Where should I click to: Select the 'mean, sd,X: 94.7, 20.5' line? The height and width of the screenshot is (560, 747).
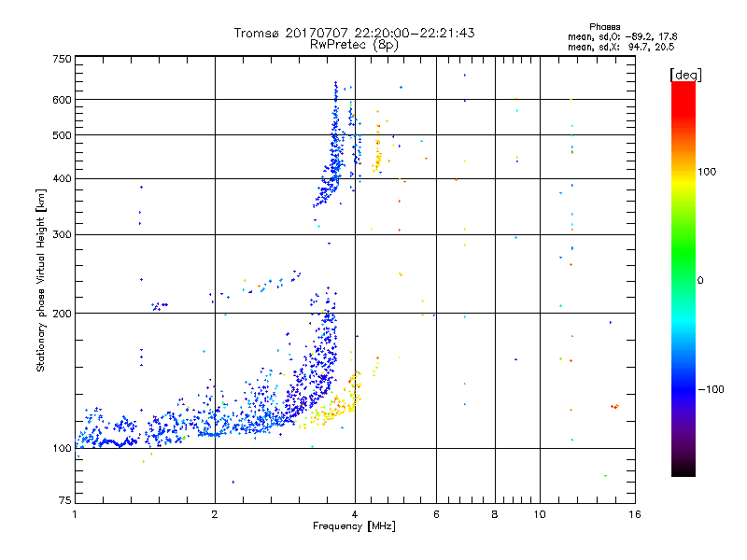pos(621,47)
